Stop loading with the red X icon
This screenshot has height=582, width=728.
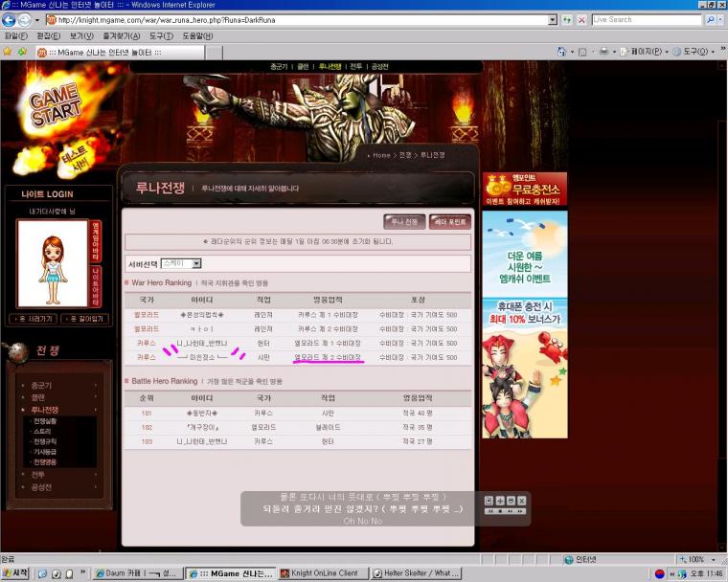(581, 20)
